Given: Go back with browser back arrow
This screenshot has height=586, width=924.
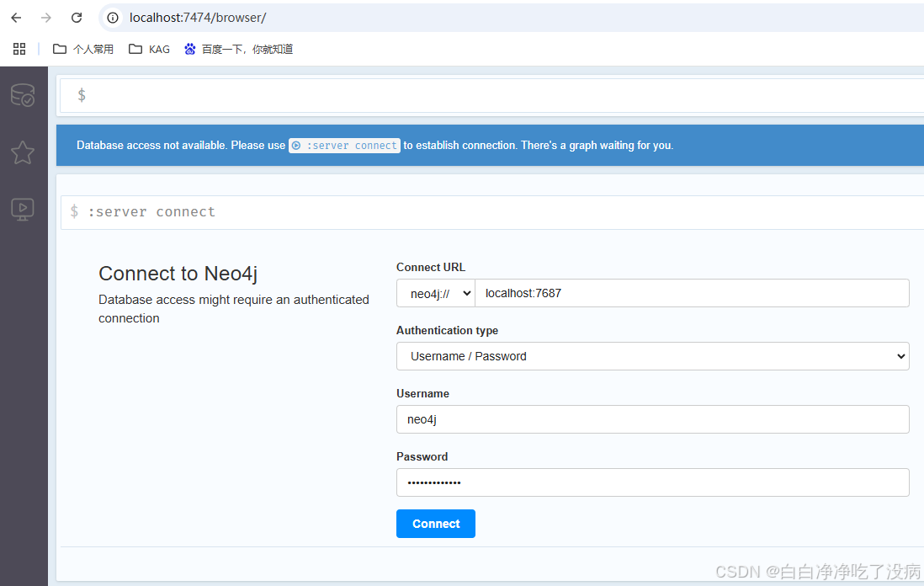Looking at the screenshot, I should [16, 18].
